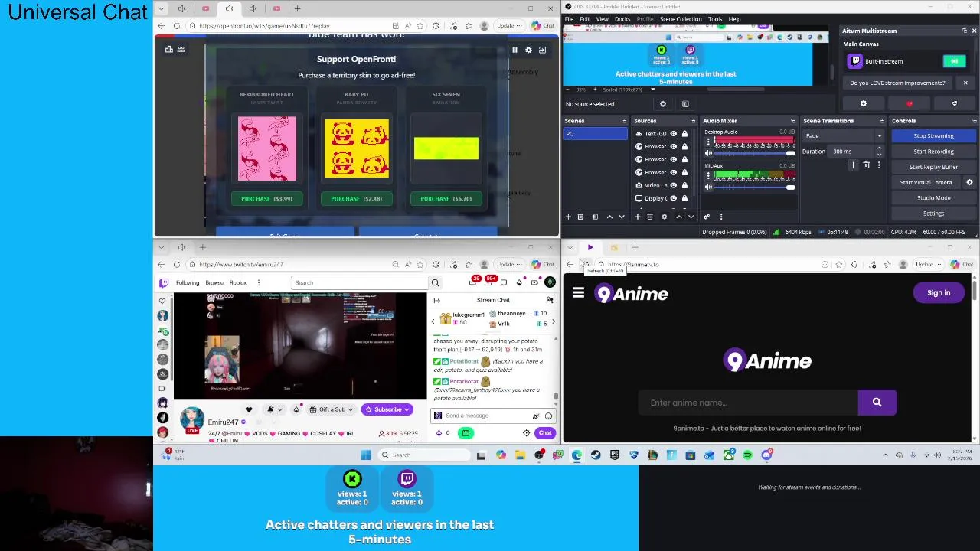The width and height of the screenshot is (980, 551).
Task: Purchase Beribboned Heart skin for $3.99
Action: (x=266, y=198)
